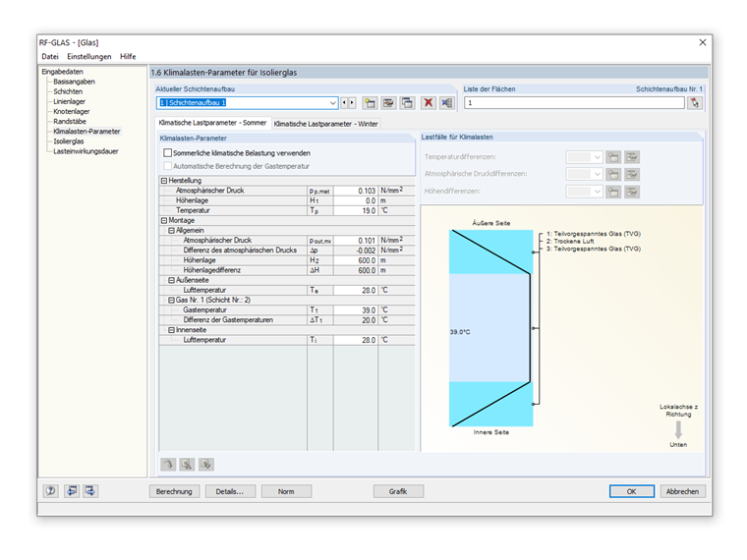Click new load case icon for Höhendifferenzen
Screen dimensions: 747x560
point(613,192)
